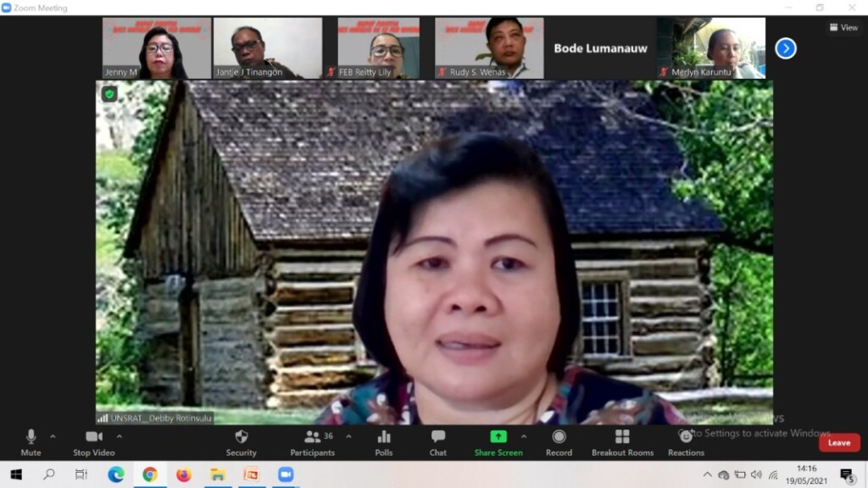Screen dimensions: 868x488
Task: Open Windows taskbar search
Action: (49, 474)
